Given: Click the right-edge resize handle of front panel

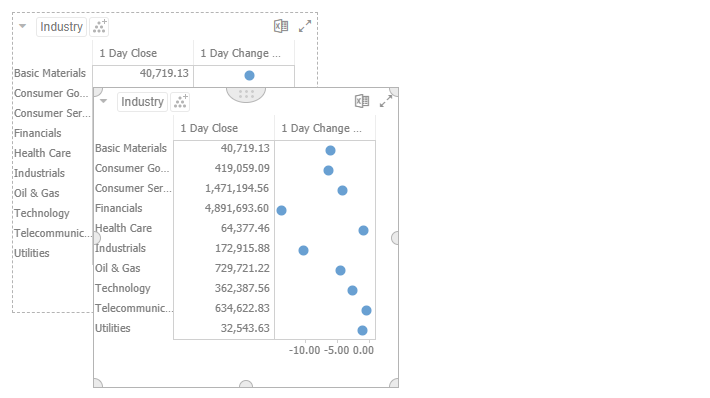Looking at the screenshot, I should click(x=395, y=238).
